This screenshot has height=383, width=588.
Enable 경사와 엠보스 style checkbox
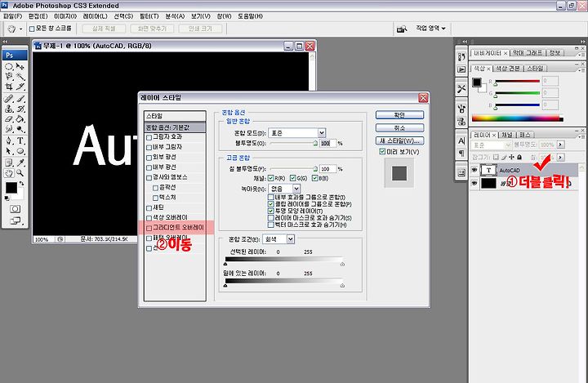point(149,177)
